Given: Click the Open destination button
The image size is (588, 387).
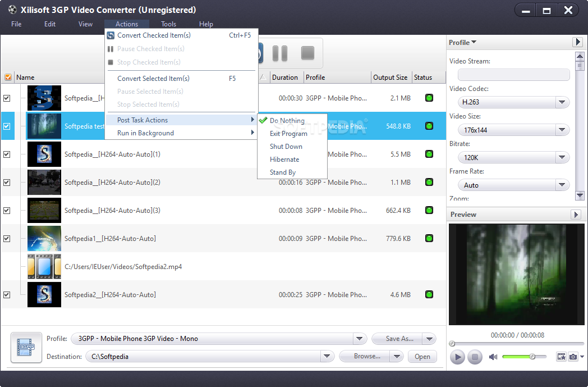Looking at the screenshot, I should [422, 357].
